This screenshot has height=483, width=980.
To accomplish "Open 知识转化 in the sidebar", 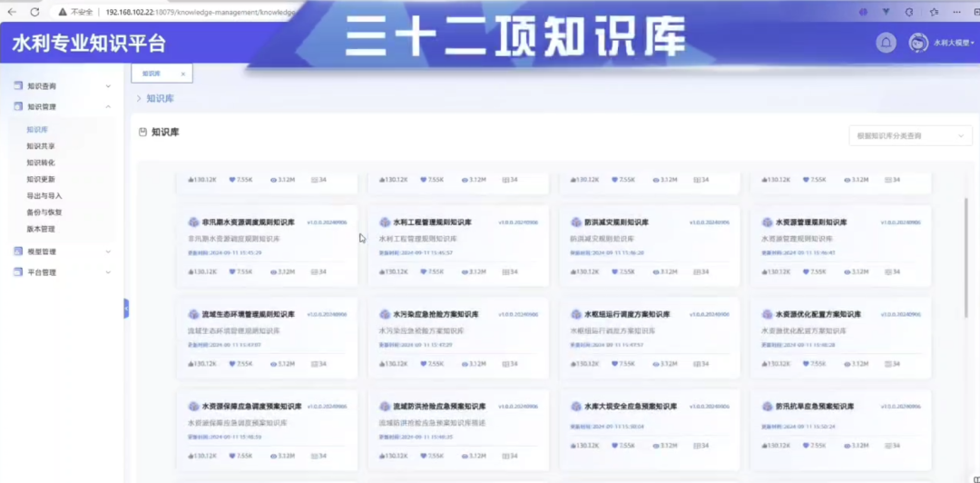I will click(41, 163).
